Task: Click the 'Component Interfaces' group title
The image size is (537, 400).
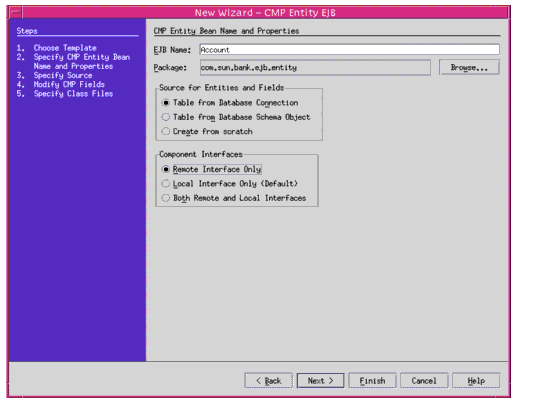Action: pos(201,154)
